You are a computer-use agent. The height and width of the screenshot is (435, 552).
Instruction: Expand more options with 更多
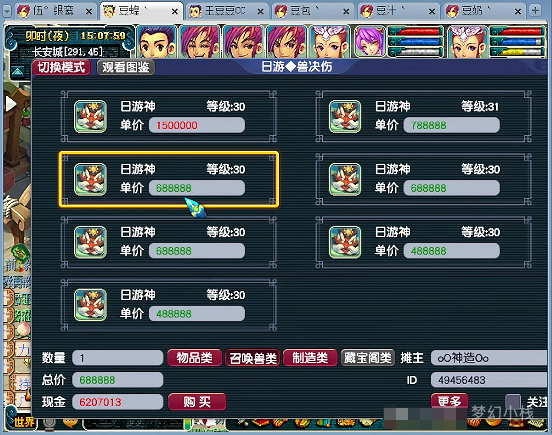pos(449,401)
